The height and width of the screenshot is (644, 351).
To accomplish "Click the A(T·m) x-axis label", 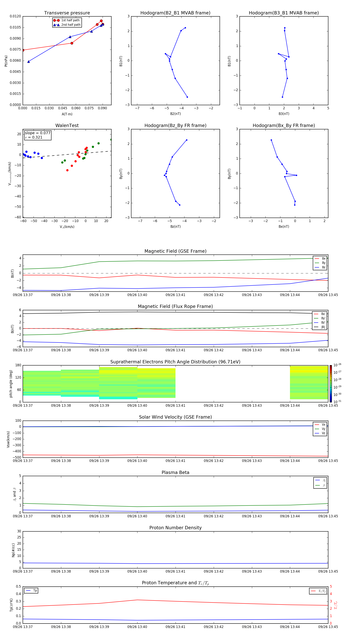I will coord(67,114).
